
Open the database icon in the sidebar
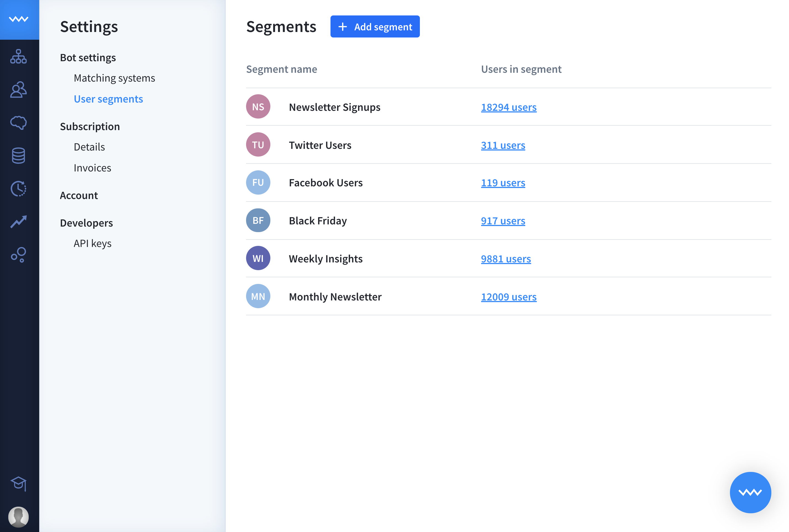[19, 155]
